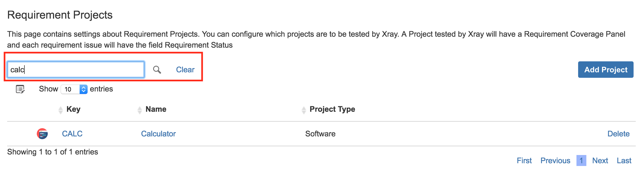The image size is (644, 172).
Task: Sort by Project Type using its arrows
Action: click(304, 110)
